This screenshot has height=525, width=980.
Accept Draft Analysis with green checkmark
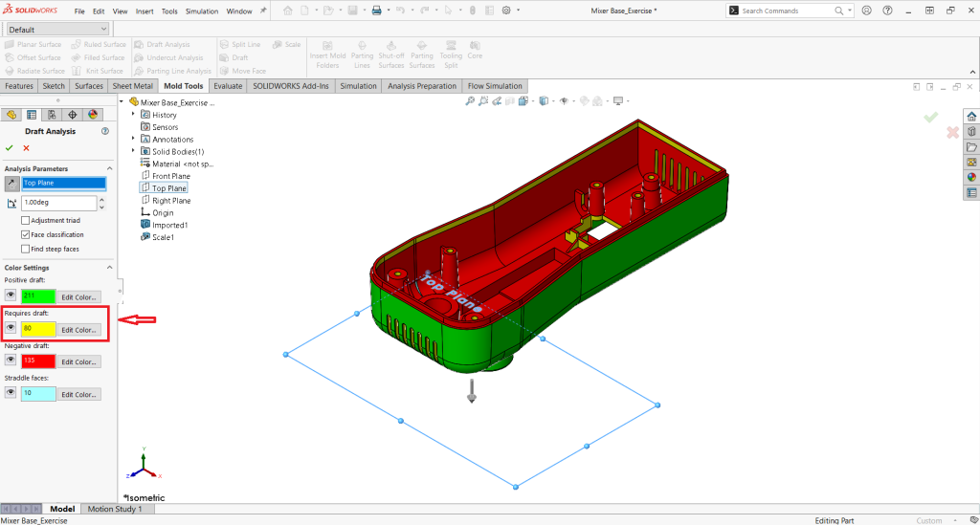[10, 148]
